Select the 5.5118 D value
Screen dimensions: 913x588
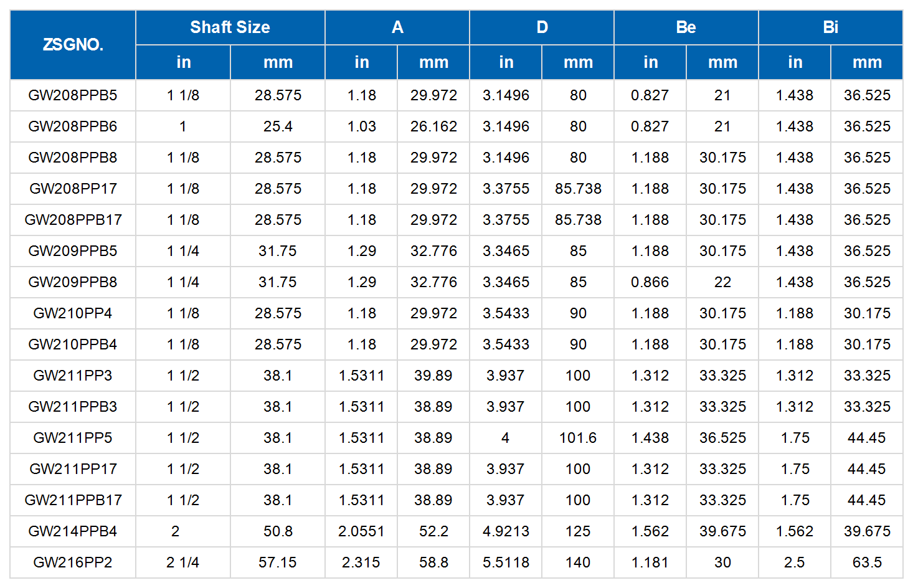pyautogui.click(x=506, y=562)
